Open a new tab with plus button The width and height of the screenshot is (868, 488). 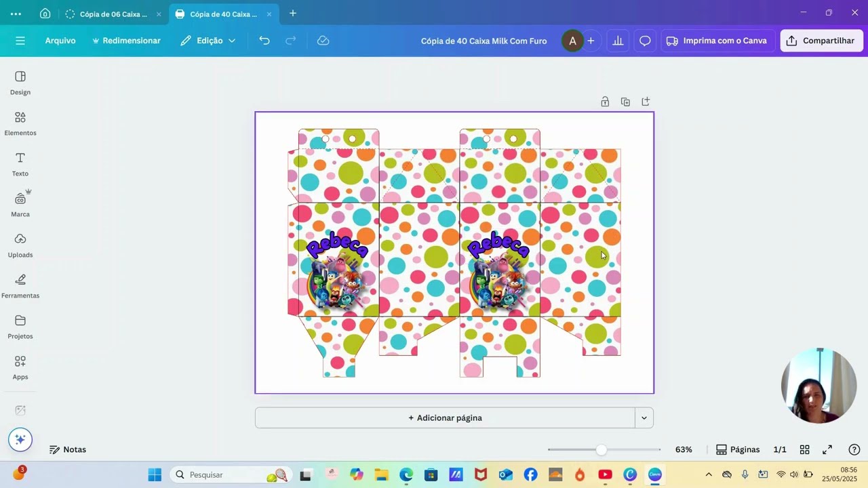coord(293,14)
